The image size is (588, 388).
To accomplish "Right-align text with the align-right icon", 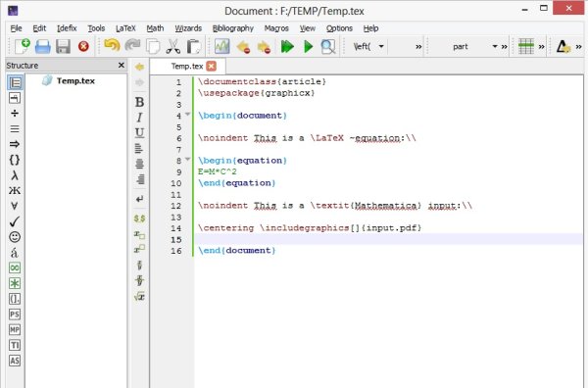I will 140,179.
